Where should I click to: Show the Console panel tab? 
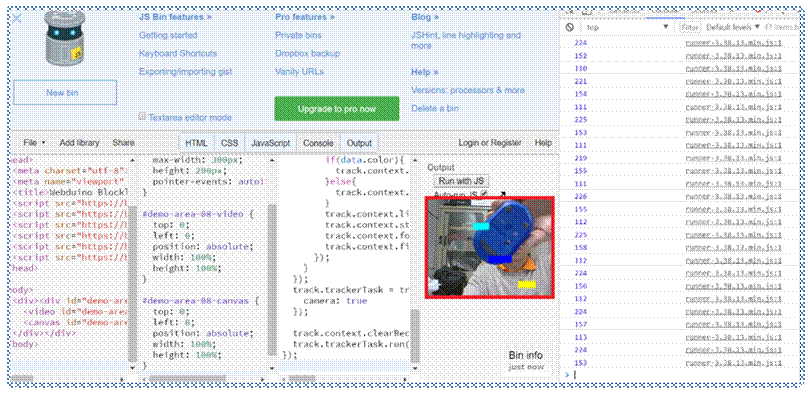pos(318,143)
